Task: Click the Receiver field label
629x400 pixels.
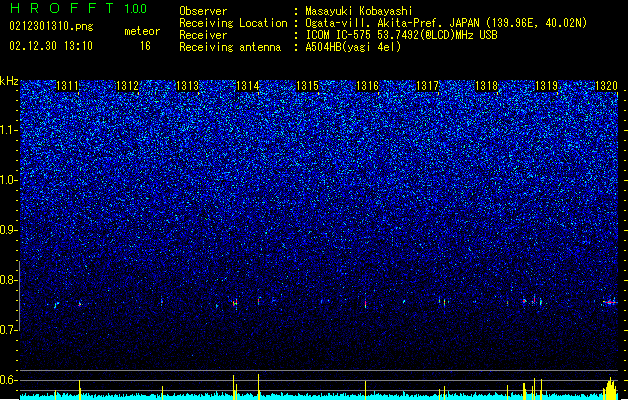Action: pyautogui.click(x=203, y=35)
